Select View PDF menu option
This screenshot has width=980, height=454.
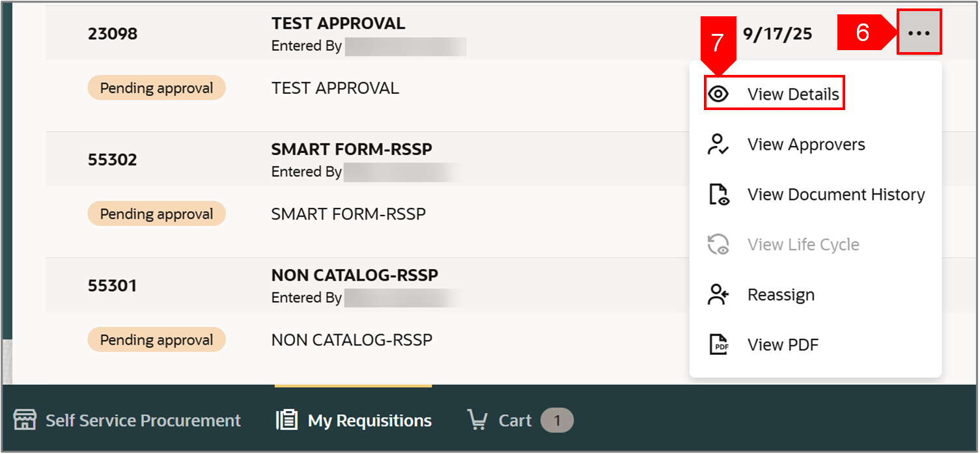tap(782, 345)
